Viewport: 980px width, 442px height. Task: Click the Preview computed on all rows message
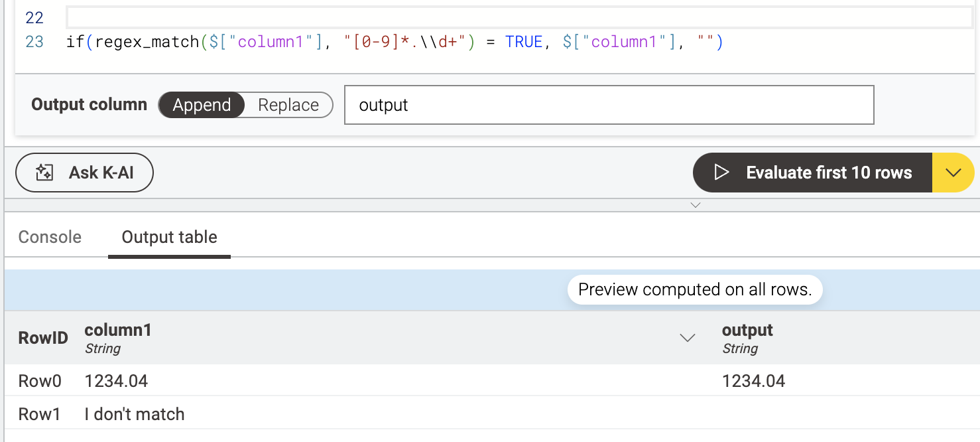695,289
